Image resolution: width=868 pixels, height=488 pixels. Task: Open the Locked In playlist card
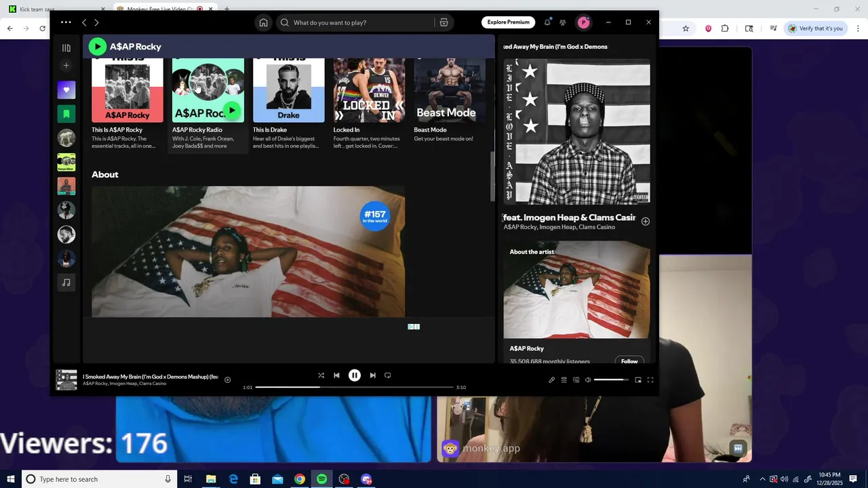click(369, 104)
